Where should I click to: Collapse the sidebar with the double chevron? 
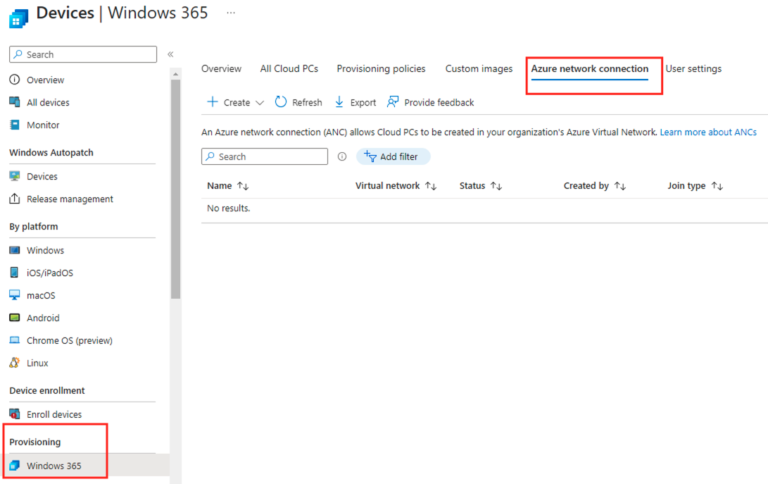point(170,54)
